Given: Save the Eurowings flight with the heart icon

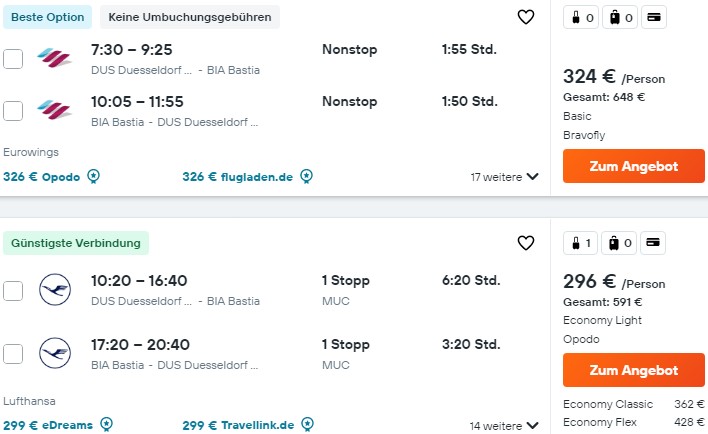Looking at the screenshot, I should tap(526, 17).
